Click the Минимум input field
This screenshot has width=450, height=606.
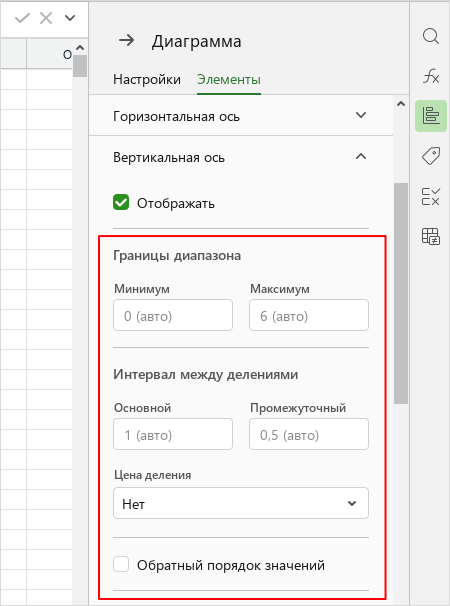click(x=173, y=315)
